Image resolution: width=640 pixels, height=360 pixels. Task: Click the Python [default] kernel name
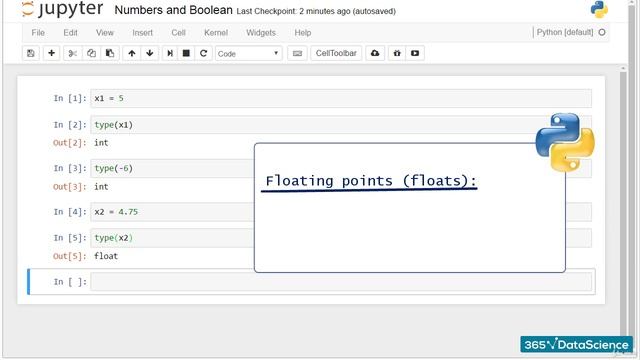[x=564, y=32]
